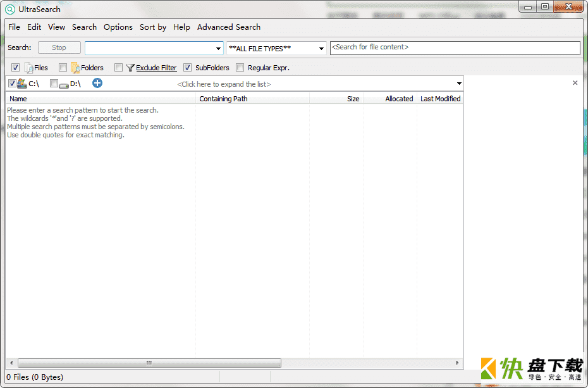Click the Folders search icon
The image size is (588, 388).
(x=75, y=68)
